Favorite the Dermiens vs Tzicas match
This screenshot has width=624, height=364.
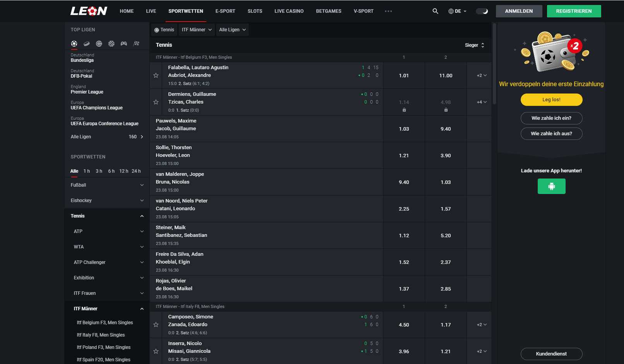pos(156,102)
